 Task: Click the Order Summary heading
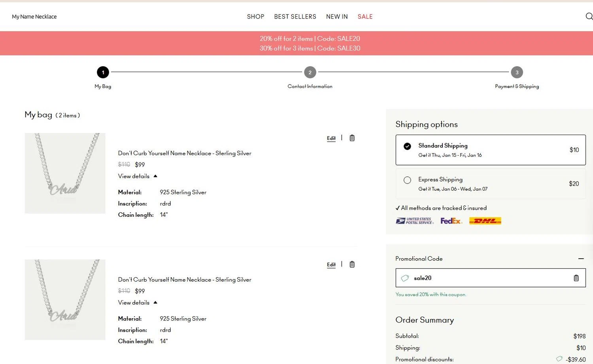(425, 320)
